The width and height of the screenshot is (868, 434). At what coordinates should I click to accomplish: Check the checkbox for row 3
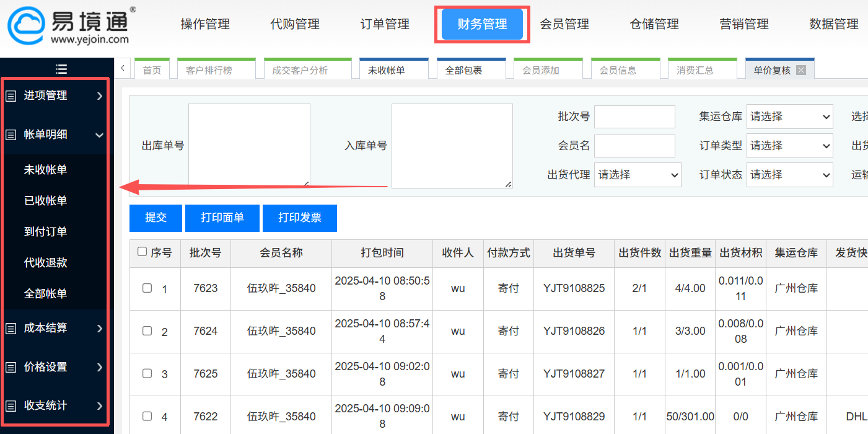pos(147,373)
